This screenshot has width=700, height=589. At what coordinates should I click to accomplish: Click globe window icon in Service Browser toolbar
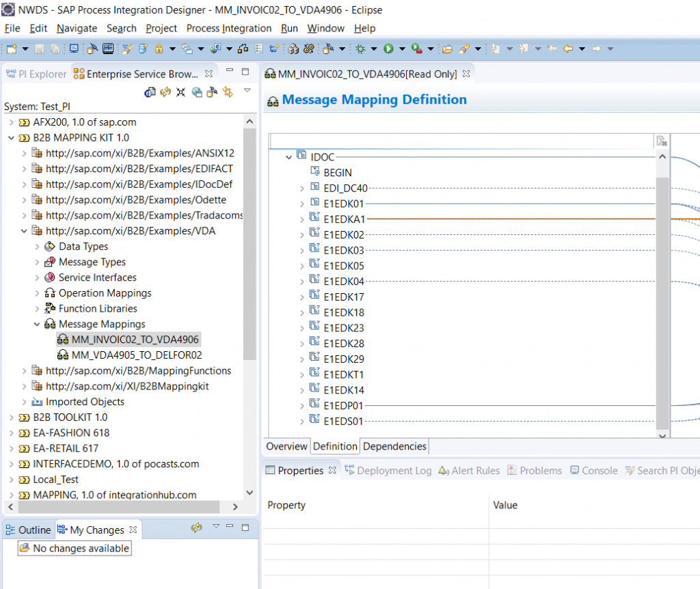(197, 92)
